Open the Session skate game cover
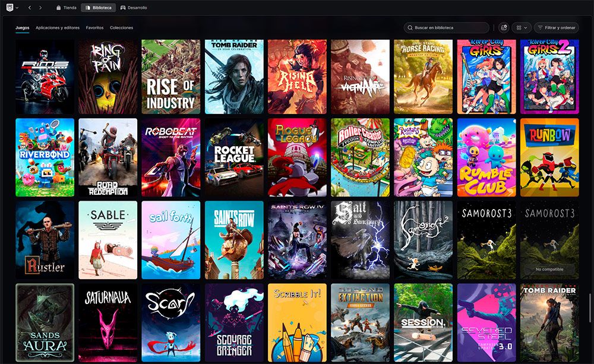Screen dimensions: 594x364 pyautogui.click(x=424, y=322)
